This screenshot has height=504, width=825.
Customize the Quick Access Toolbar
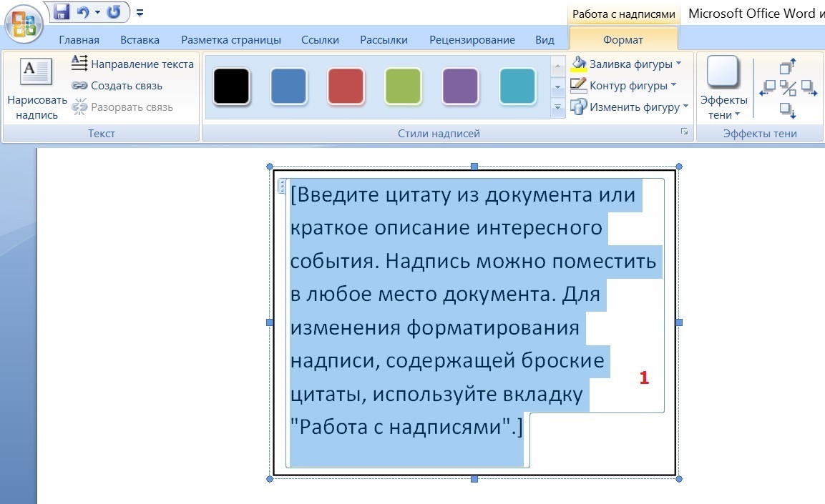point(140,13)
